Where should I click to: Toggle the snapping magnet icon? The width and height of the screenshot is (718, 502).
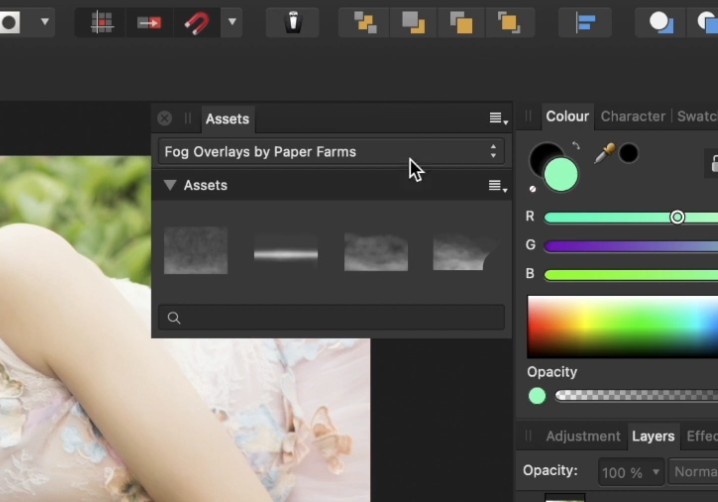[x=197, y=22]
